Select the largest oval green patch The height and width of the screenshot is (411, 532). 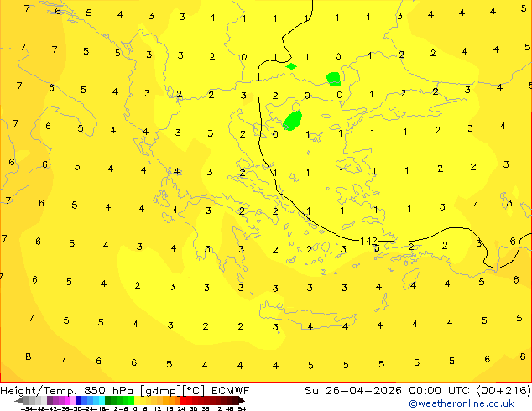point(293,121)
